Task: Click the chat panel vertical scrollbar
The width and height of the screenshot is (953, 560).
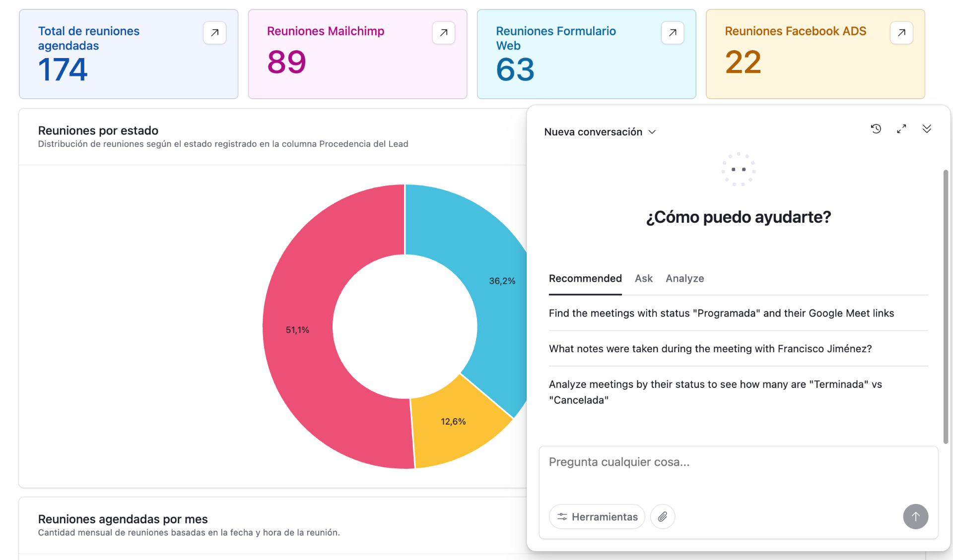Action: (946, 307)
